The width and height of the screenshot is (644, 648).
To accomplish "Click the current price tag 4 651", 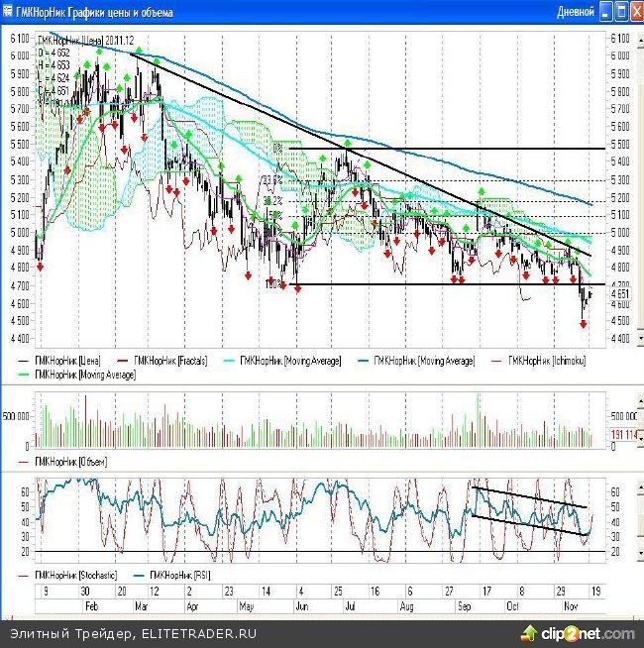I will [x=621, y=294].
